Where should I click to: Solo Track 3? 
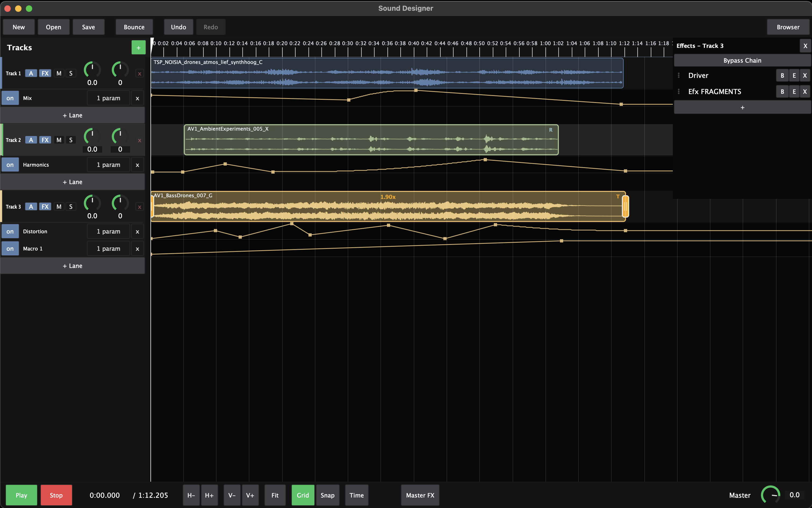(70, 206)
